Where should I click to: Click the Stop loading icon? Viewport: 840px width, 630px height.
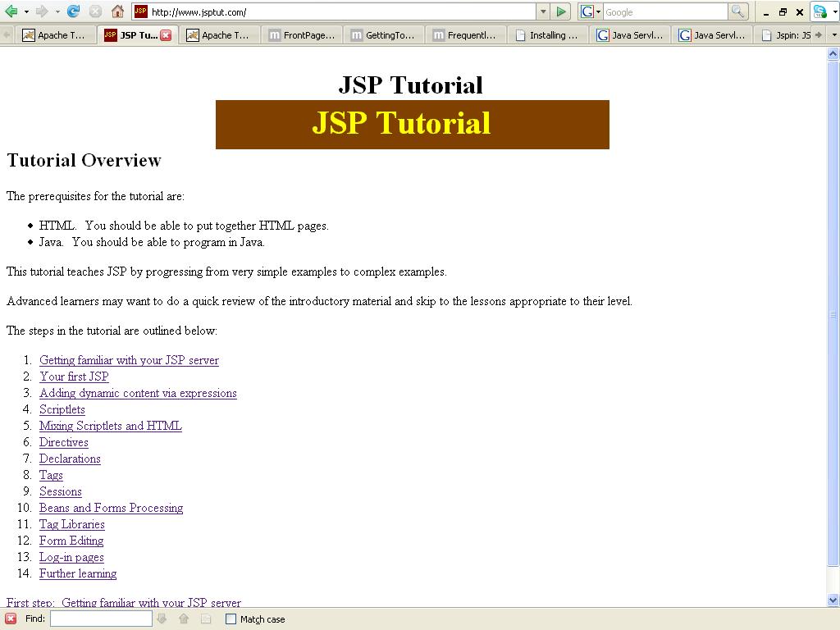[95, 11]
